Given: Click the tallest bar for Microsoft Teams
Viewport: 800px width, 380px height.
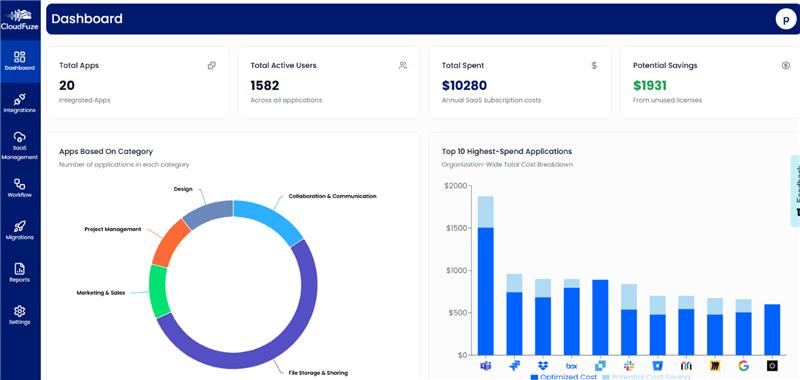Looking at the screenshot, I should [486, 275].
